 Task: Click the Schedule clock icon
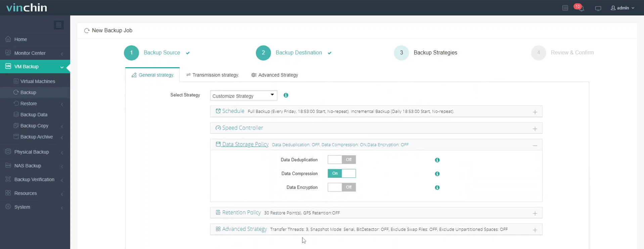[218, 111]
